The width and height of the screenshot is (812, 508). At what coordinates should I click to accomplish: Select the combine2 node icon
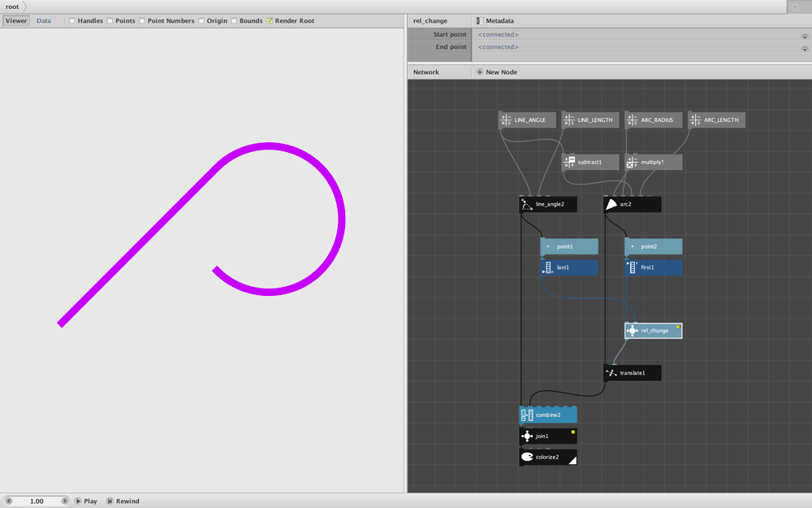click(527, 415)
